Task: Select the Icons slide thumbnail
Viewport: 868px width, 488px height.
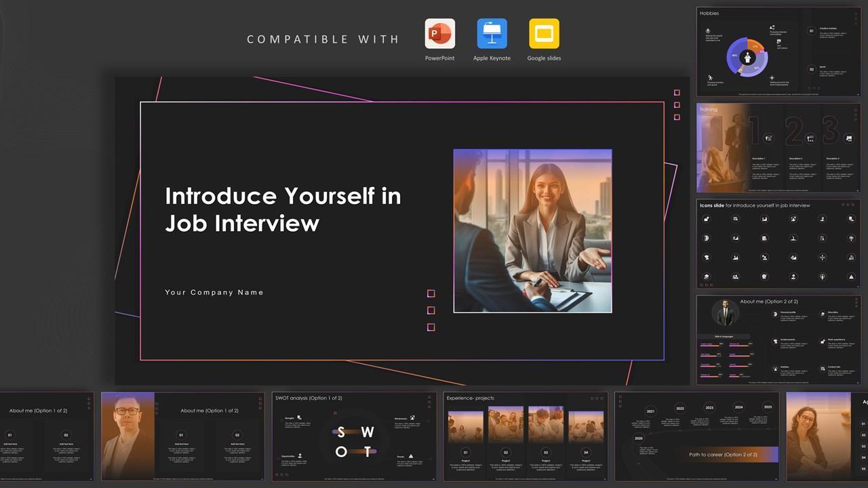Action: tap(778, 243)
